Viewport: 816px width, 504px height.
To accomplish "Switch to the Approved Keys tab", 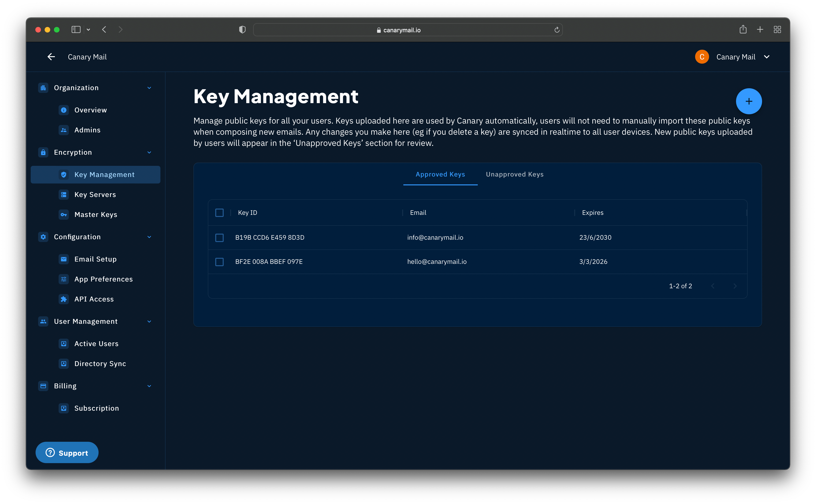I will pyautogui.click(x=440, y=174).
